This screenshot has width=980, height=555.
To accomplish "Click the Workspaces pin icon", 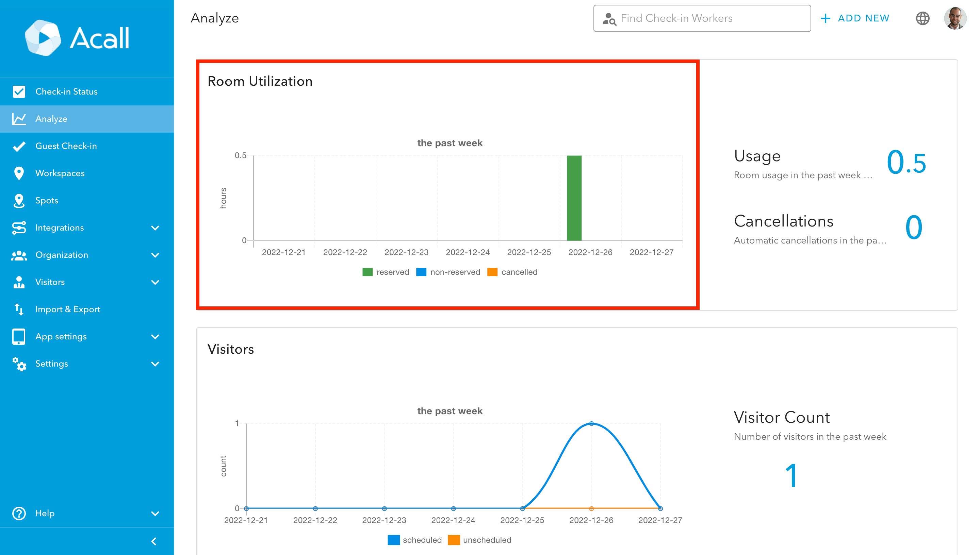I will pyautogui.click(x=19, y=173).
